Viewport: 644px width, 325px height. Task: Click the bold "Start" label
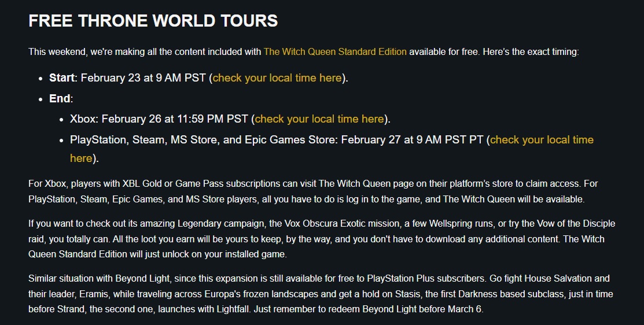[x=62, y=78]
